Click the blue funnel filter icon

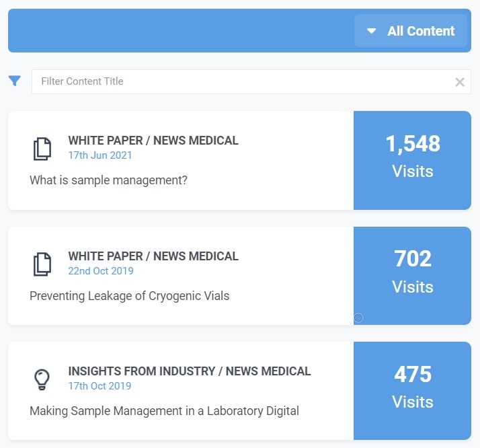tap(15, 81)
